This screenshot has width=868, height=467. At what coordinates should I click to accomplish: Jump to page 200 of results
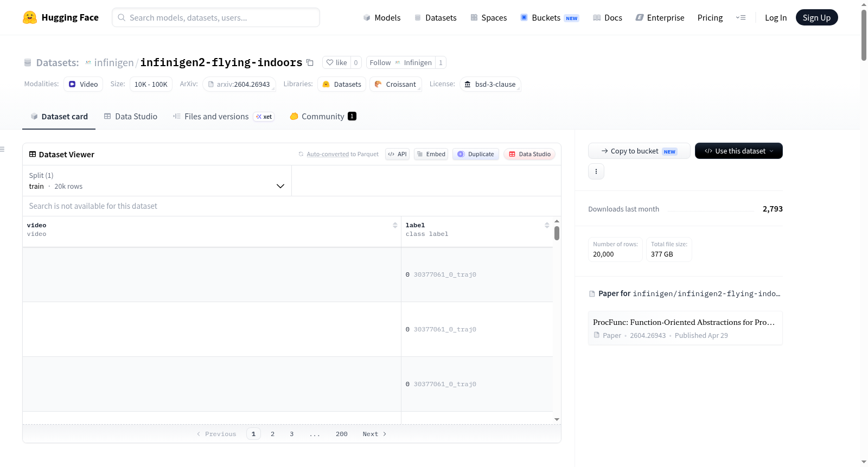click(x=342, y=434)
